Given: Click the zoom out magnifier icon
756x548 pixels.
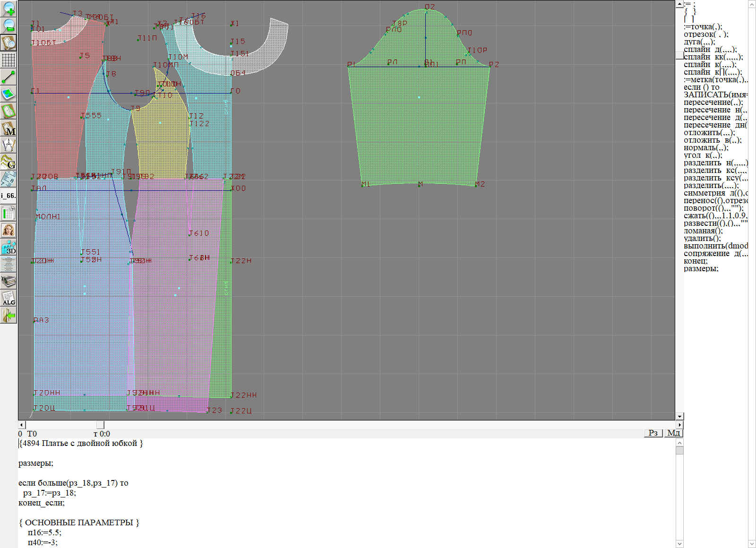Looking at the screenshot, I should [x=9, y=26].
